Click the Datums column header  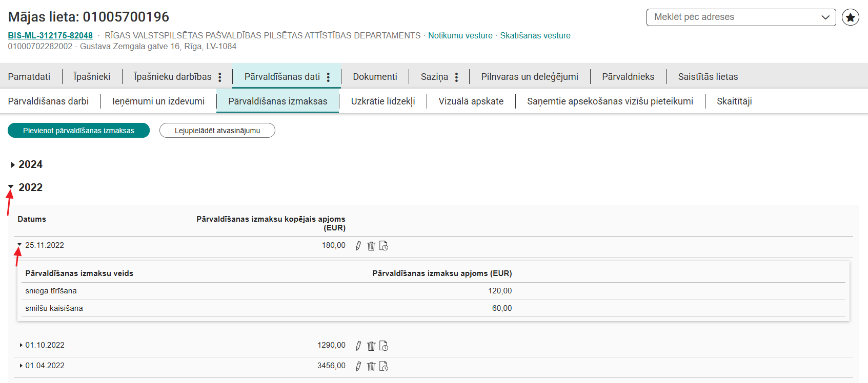(x=32, y=219)
